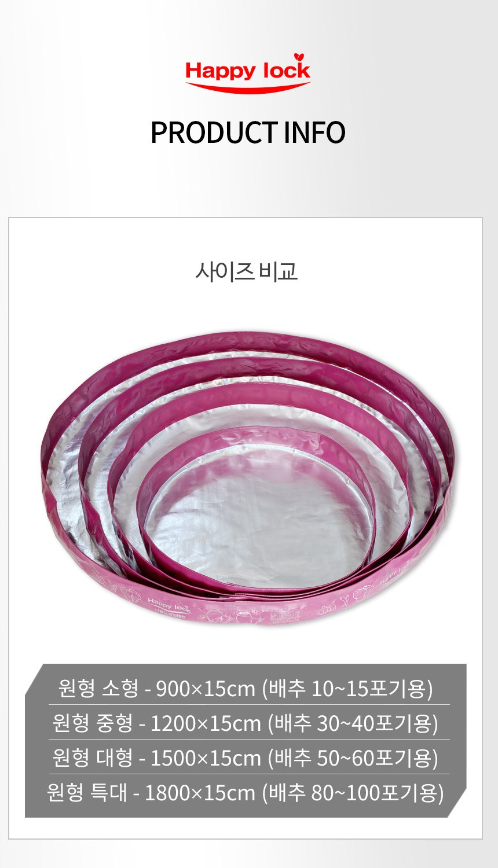Screen dimensions: 498x868
Task: Select the 원형 소형 size row
Action: pyautogui.click(x=246, y=688)
